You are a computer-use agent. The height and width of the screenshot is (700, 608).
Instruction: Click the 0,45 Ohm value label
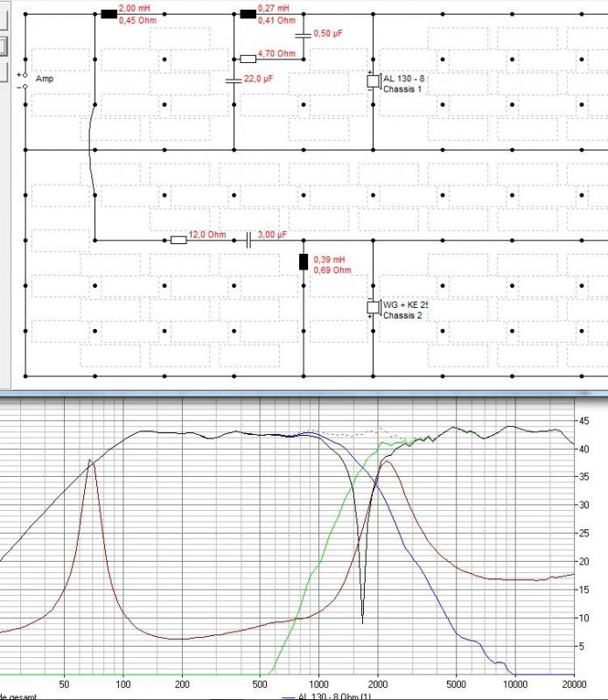pos(137,20)
